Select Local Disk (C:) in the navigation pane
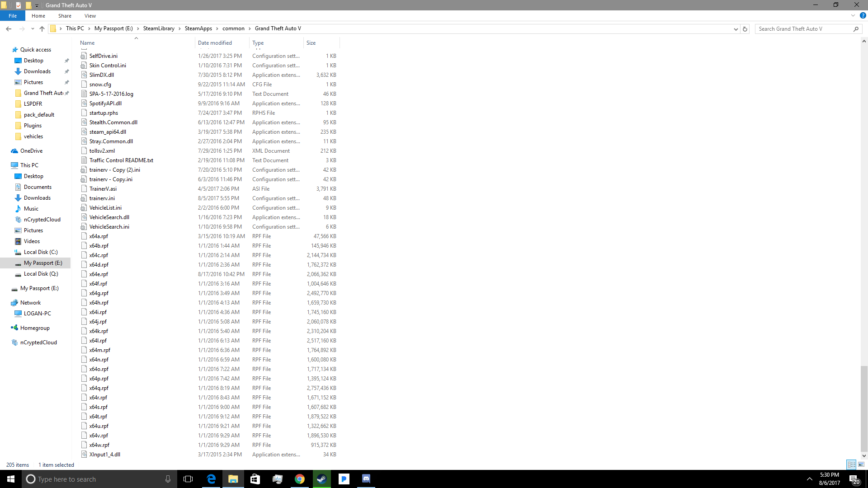 41,252
